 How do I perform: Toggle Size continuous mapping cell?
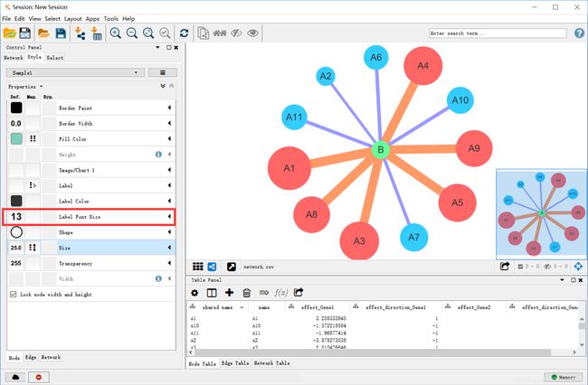(33, 248)
